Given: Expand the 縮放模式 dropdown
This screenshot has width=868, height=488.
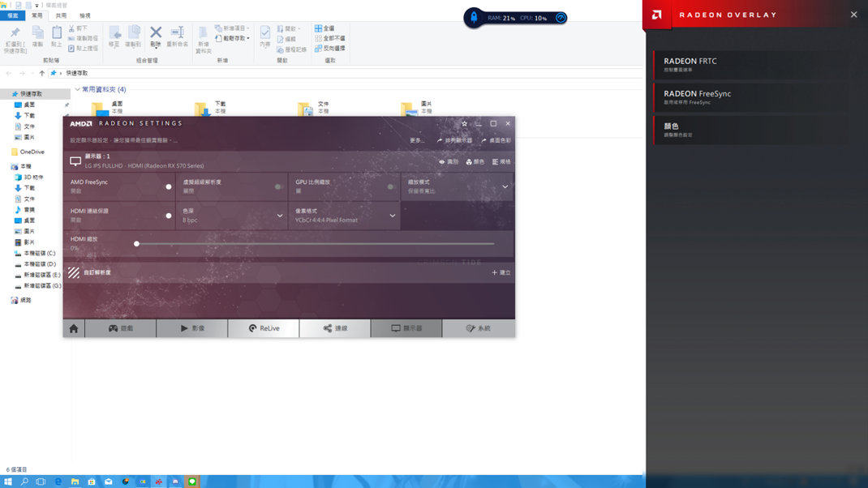Looking at the screenshot, I should click(505, 186).
